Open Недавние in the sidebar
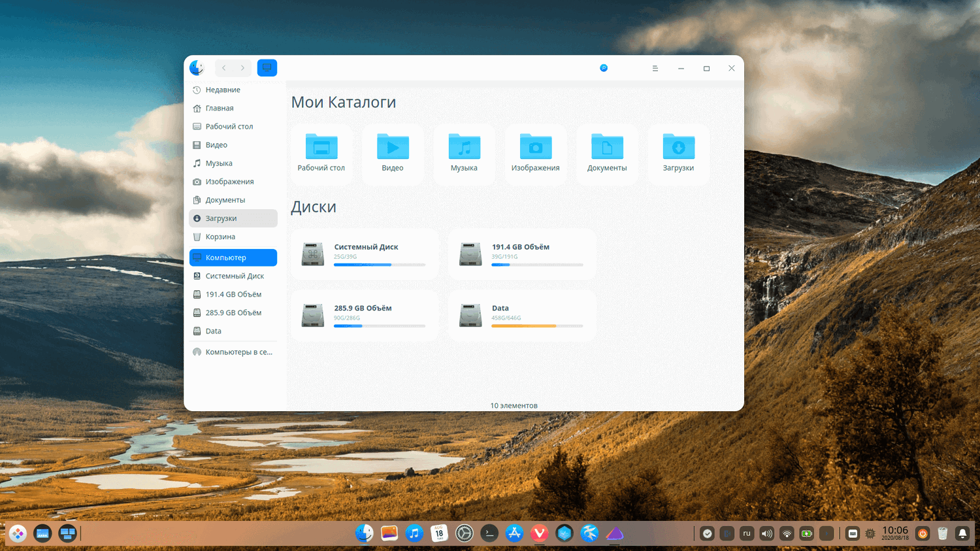Viewport: 980px width, 551px height. pyautogui.click(x=233, y=90)
